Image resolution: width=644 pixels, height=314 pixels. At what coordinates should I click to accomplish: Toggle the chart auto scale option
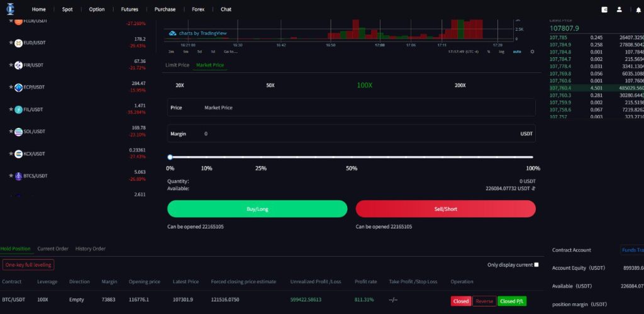click(x=517, y=52)
